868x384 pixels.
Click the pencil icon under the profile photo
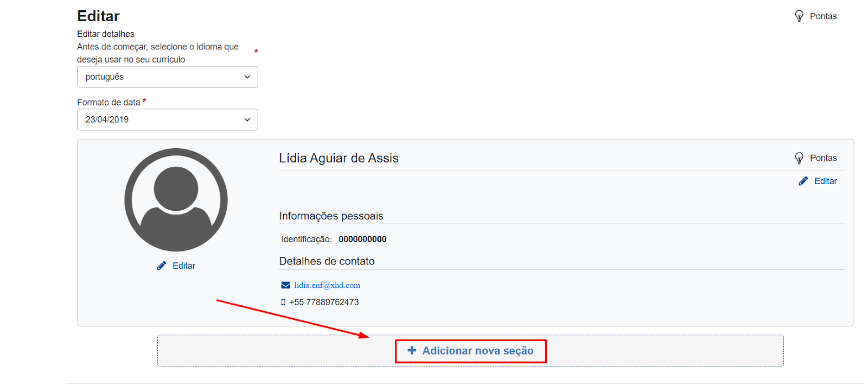pyautogui.click(x=162, y=266)
